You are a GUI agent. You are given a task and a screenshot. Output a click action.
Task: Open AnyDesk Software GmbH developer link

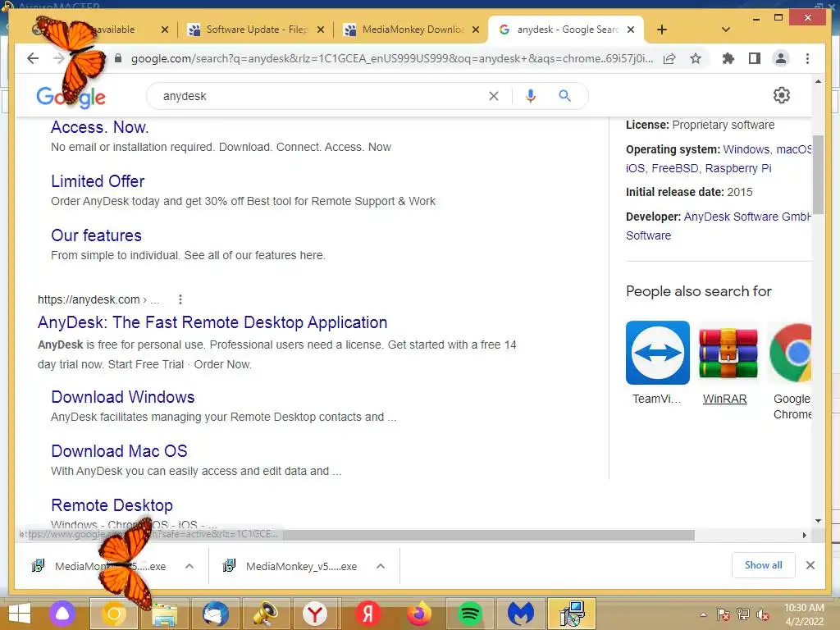click(747, 217)
